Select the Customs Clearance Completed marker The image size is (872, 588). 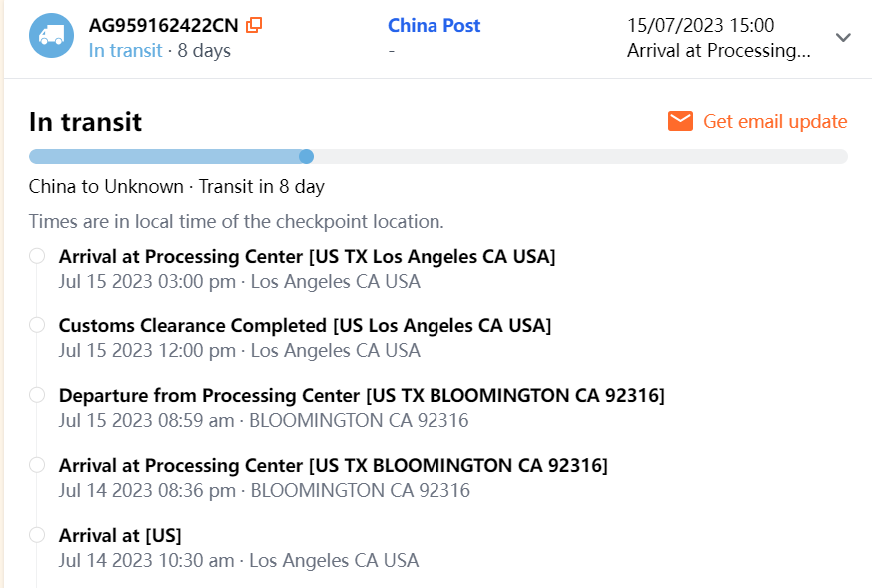point(37,325)
